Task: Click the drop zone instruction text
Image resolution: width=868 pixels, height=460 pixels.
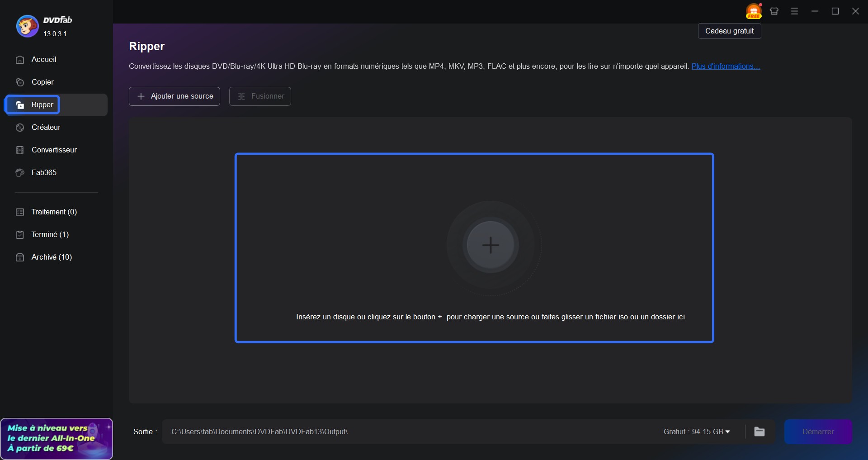Action: coord(491,317)
